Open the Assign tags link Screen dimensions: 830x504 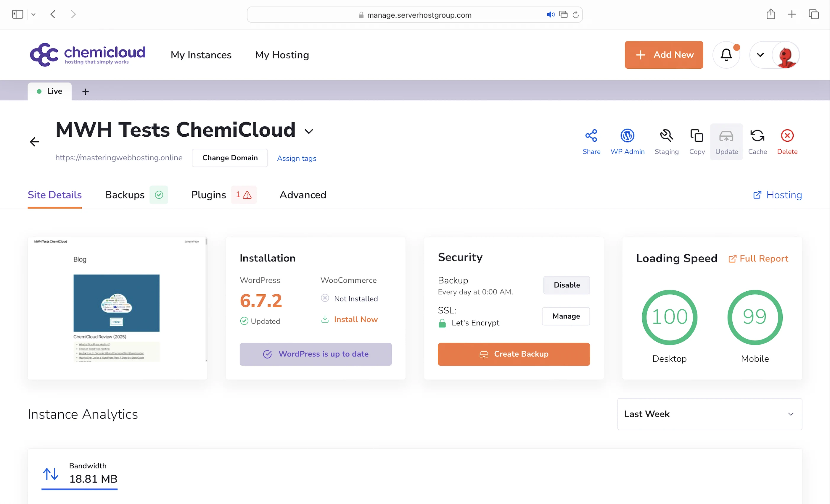coord(296,158)
